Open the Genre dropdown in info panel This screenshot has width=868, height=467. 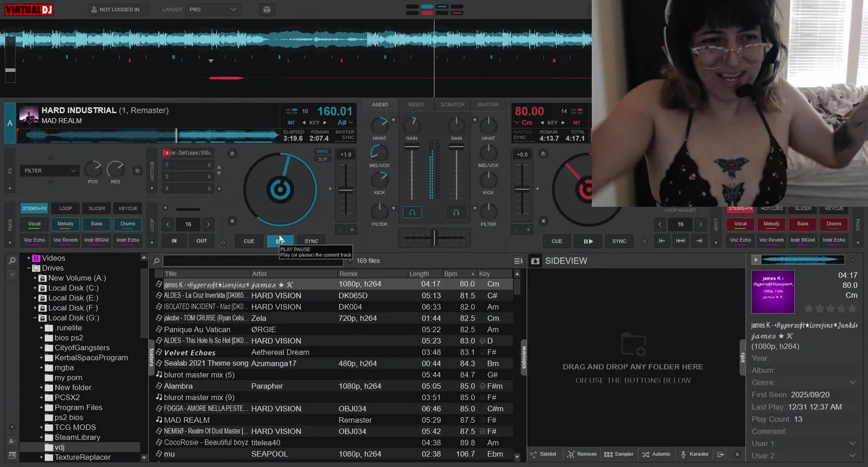(852, 383)
